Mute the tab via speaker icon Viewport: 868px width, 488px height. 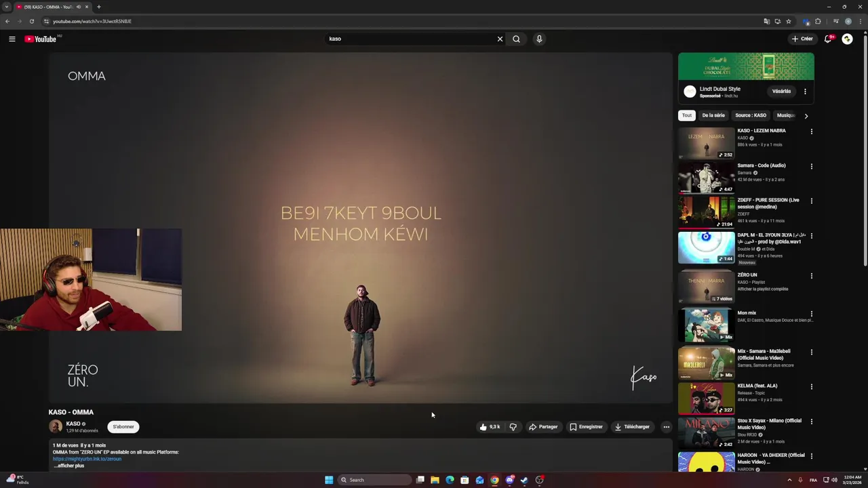pos(79,7)
